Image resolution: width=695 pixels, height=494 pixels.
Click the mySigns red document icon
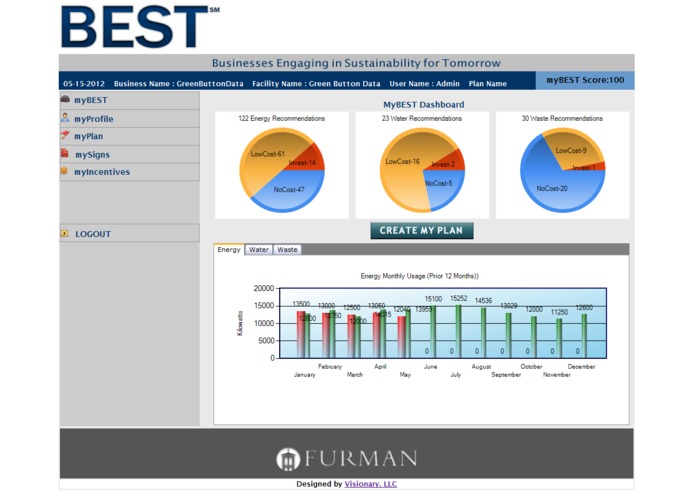(65, 153)
